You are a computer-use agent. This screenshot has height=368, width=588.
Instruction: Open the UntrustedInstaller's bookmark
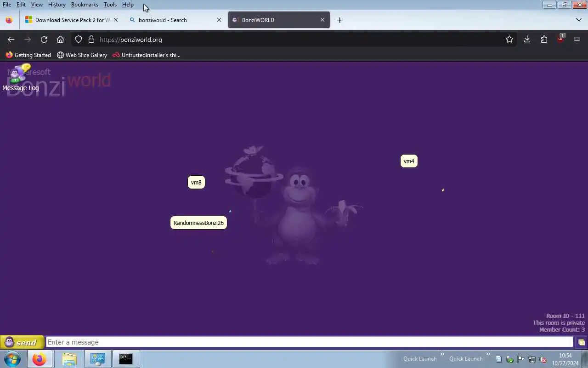[x=147, y=55]
